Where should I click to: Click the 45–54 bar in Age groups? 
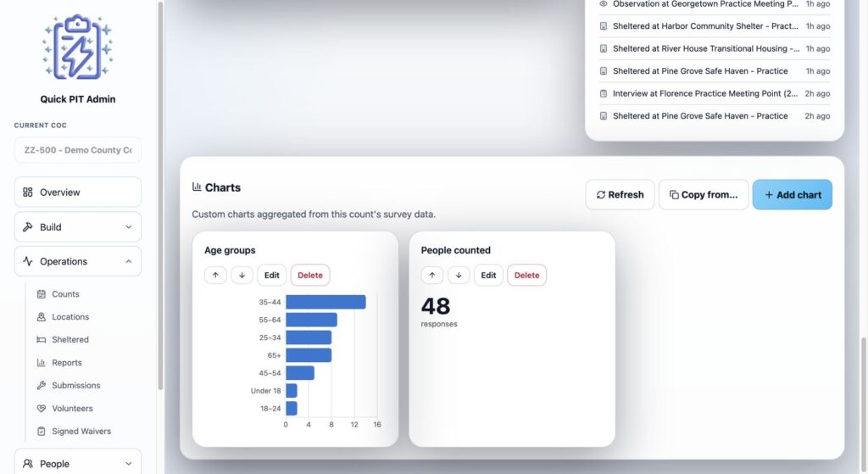(300, 372)
